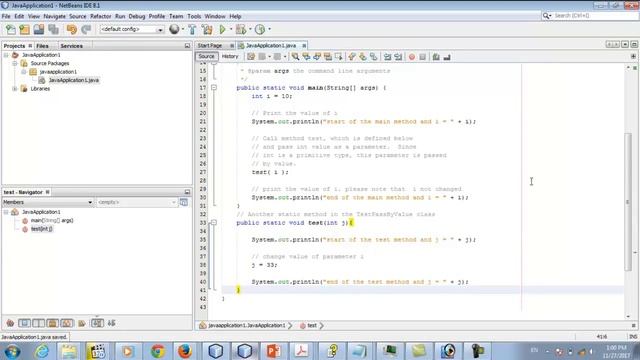Collapse the JavaApplication1 project node
The height and width of the screenshot is (360, 640).
pyautogui.click(x=6, y=55)
